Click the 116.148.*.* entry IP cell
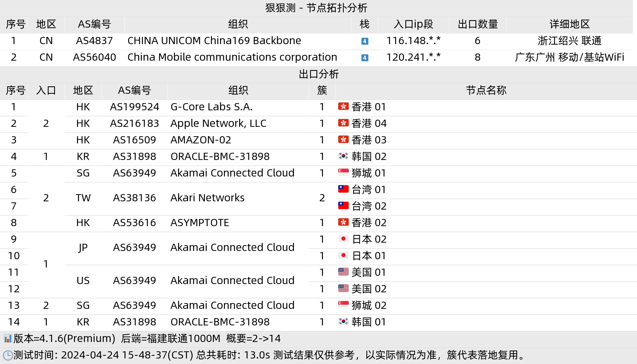Image resolution: width=637 pixels, height=364 pixels. 413,41
